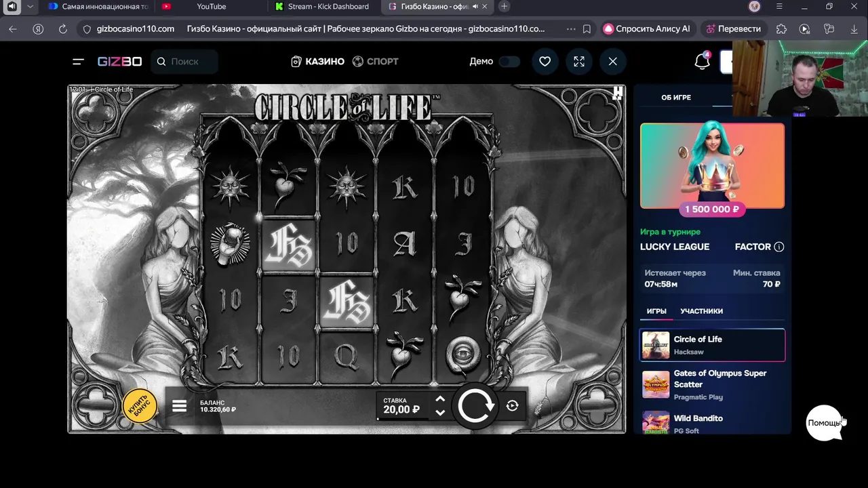Image resolution: width=868 pixels, height=488 pixels.
Task: Increase the bet with up arrow
Action: (440, 399)
